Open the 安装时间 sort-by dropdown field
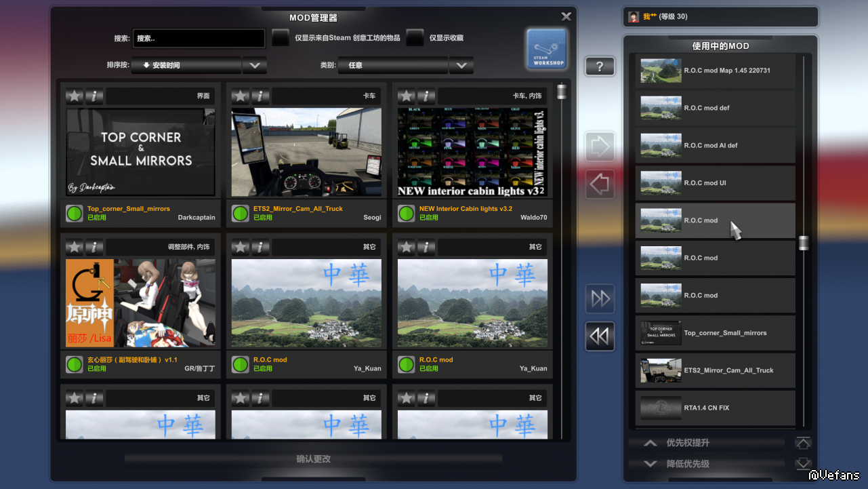868x489 pixels. [186, 65]
